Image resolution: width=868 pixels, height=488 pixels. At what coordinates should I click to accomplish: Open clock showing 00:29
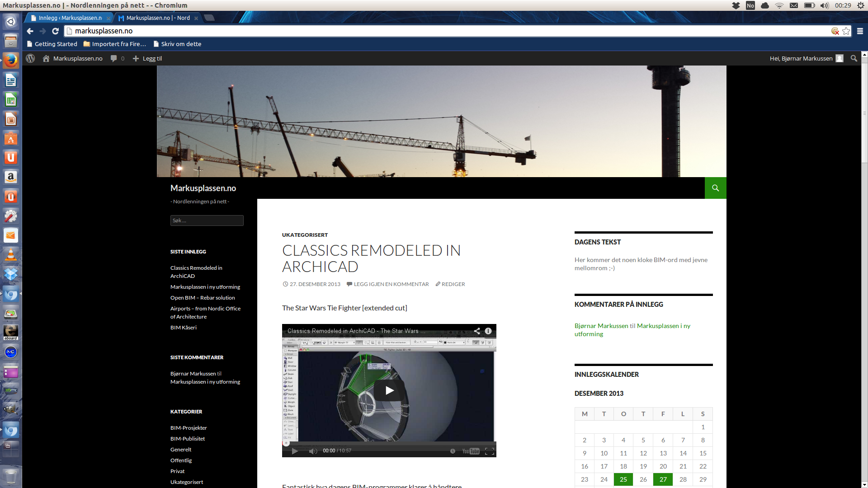[843, 5]
